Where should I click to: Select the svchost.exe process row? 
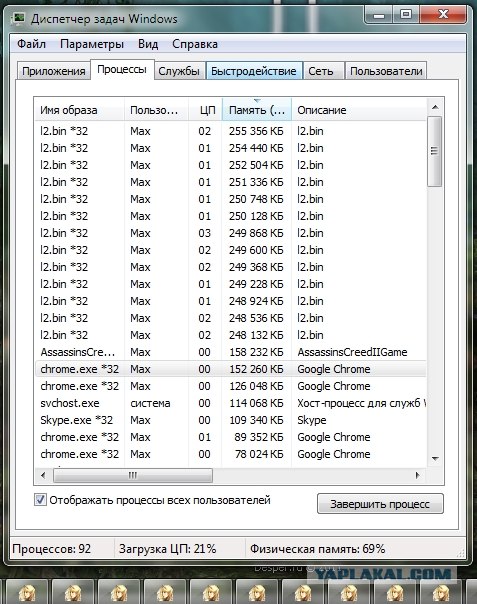[x=230, y=403]
